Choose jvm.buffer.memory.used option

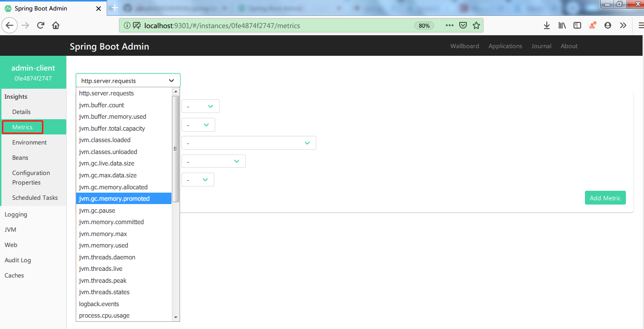pos(124,117)
